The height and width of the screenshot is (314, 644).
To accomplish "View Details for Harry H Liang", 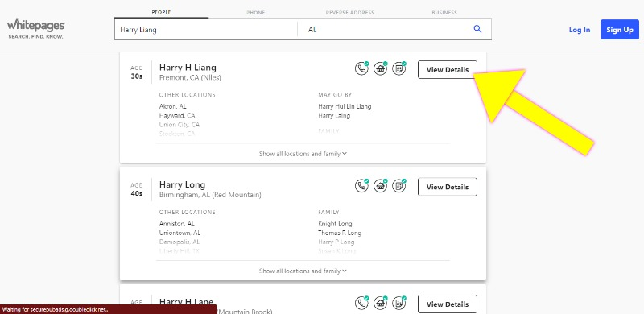I will pyautogui.click(x=448, y=70).
